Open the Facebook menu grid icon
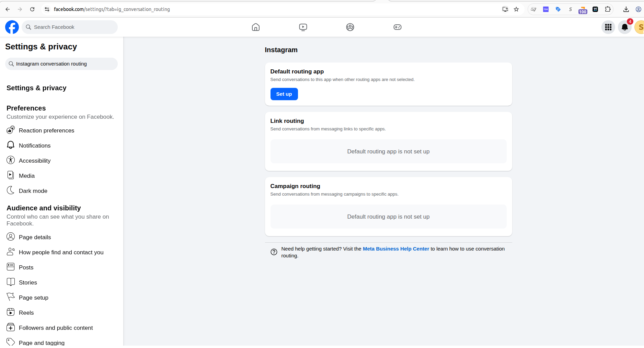644x348 pixels. coord(608,27)
